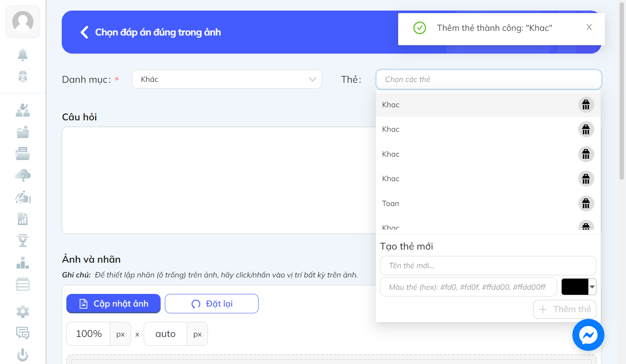Open the group users sidebar icon

(23, 110)
